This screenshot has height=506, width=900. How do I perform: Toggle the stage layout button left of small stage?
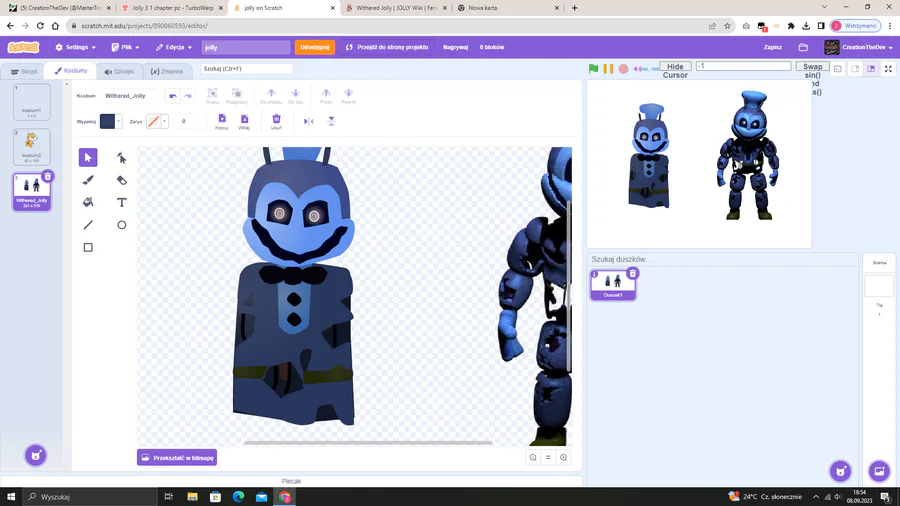tap(838, 69)
